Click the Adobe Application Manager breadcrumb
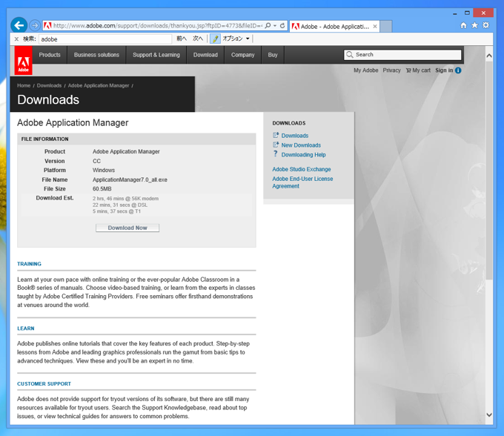Screen dimensions: 504x436 point(99,85)
